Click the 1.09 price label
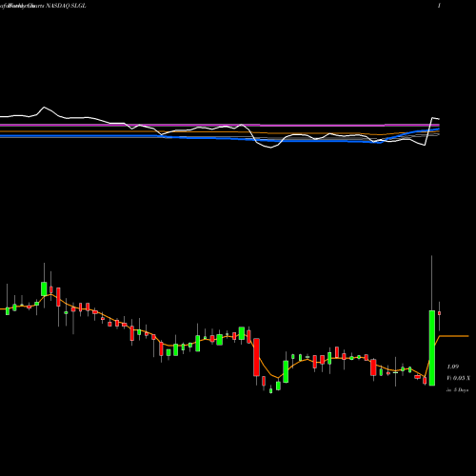 point(453,367)
